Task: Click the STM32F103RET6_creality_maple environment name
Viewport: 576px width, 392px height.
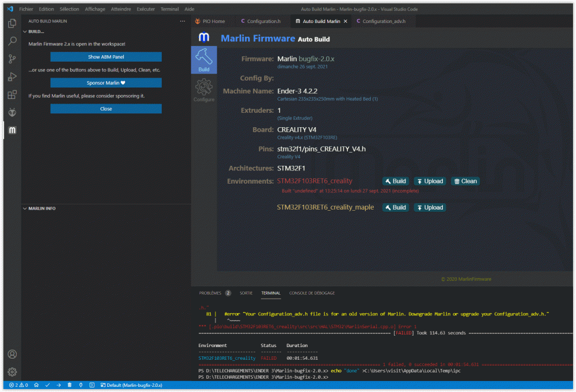Action: tap(325, 207)
